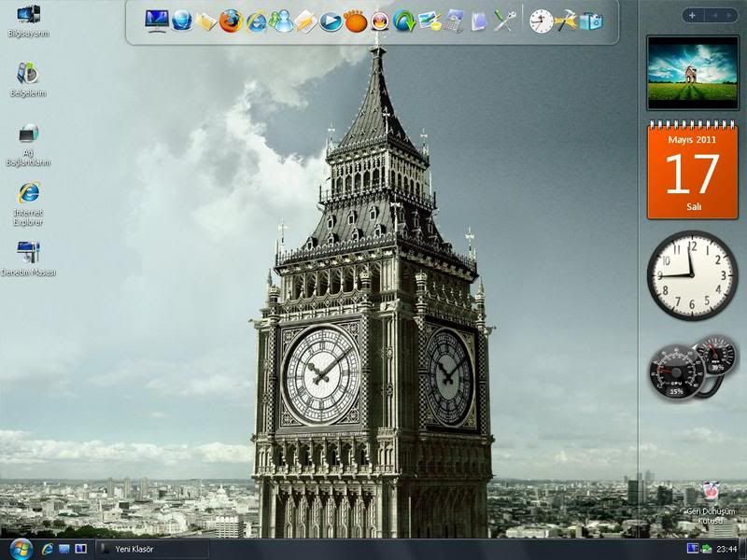Viewport: 747px width, 560px height.
Task: Click the Windows Start orb
Action: [x=20, y=548]
